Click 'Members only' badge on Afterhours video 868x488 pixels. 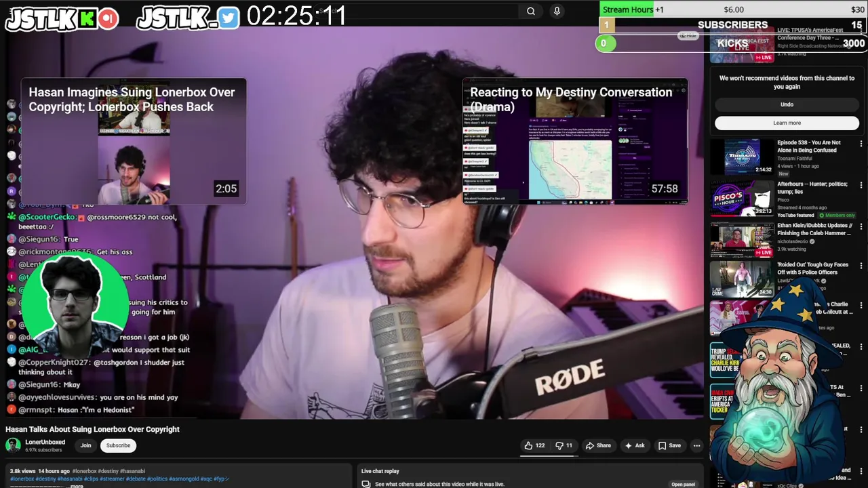837,216
